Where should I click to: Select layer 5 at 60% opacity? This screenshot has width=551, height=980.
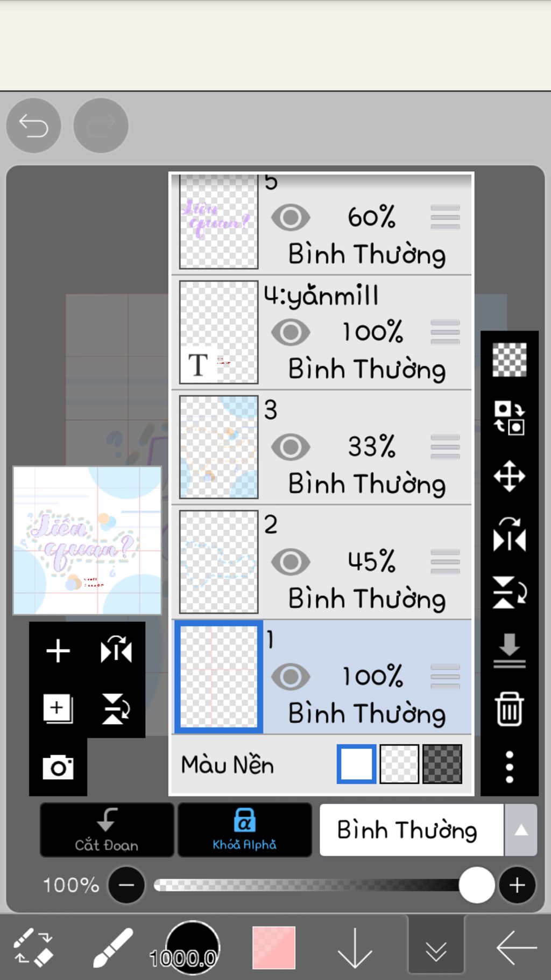[322, 223]
